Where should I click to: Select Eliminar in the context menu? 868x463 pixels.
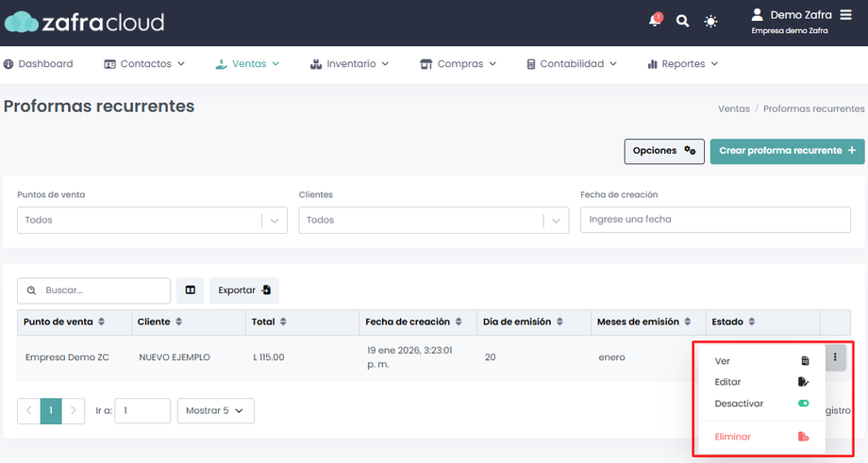[761, 437]
